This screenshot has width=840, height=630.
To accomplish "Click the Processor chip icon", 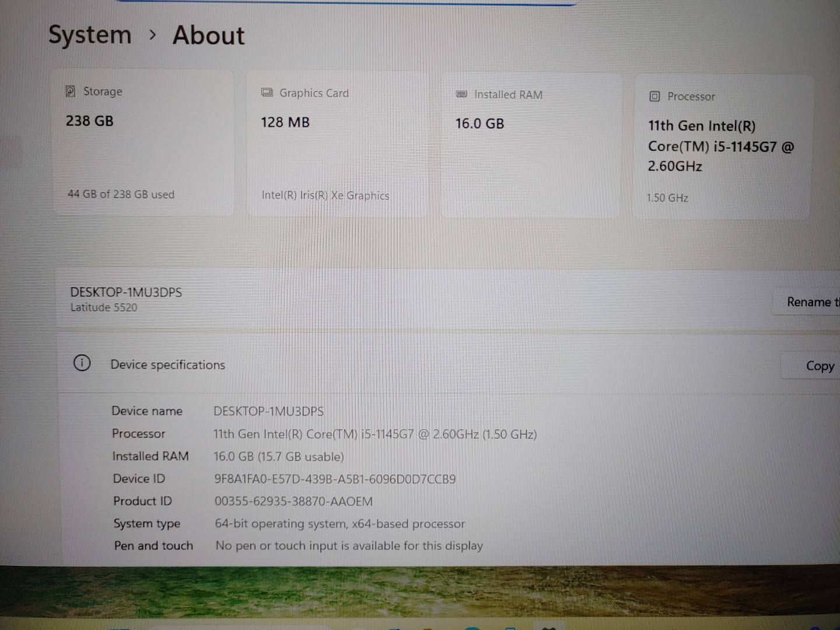I will pyautogui.click(x=654, y=96).
